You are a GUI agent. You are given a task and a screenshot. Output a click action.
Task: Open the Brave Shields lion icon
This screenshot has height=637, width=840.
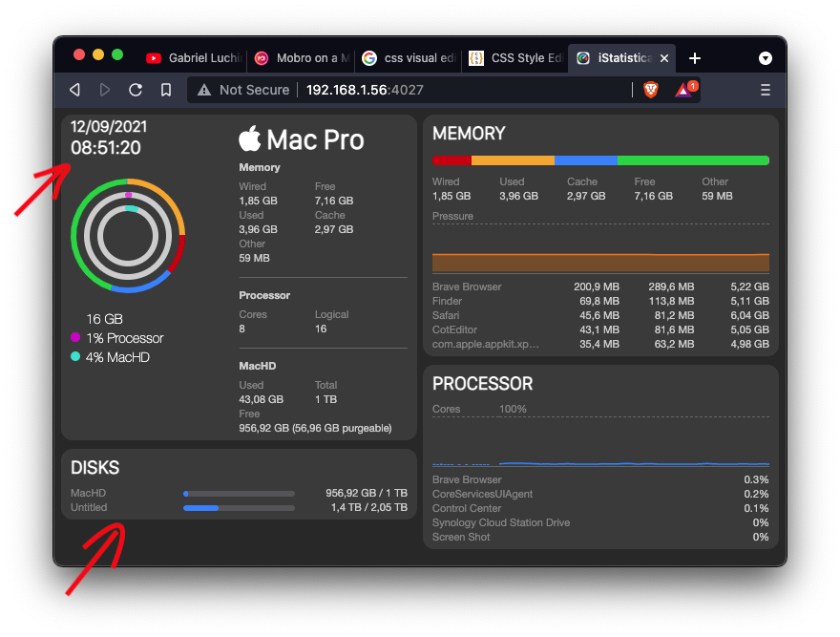coord(650,90)
